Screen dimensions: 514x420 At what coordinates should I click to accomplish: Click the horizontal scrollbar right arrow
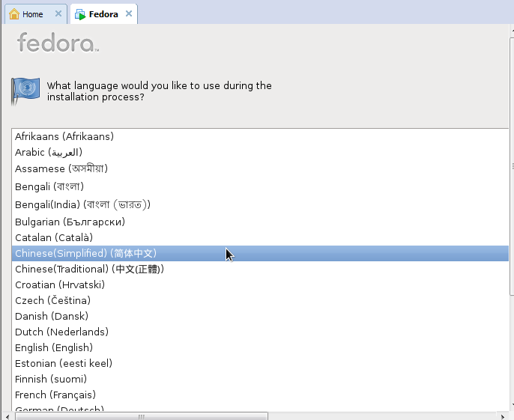(x=503, y=417)
